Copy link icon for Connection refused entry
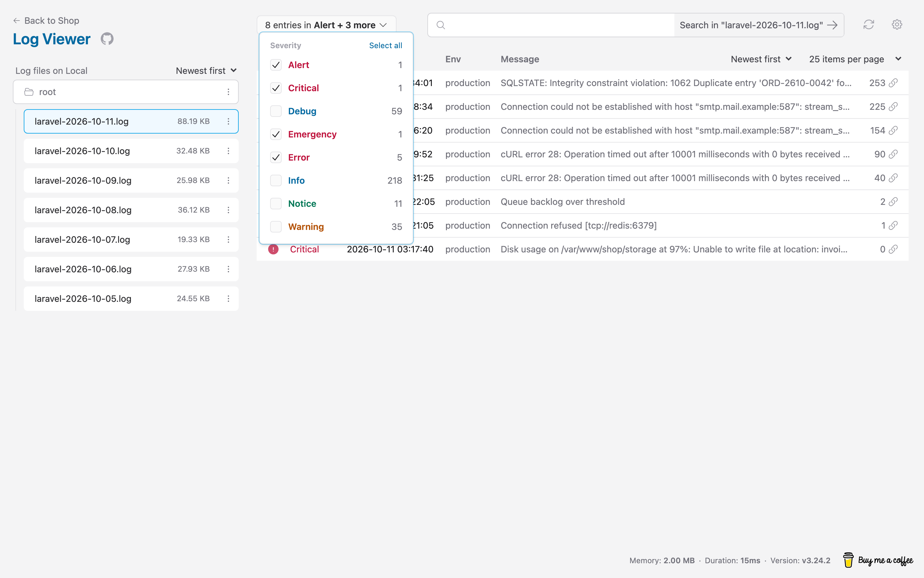Screen dimensions: 924x578 [x=893, y=225]
